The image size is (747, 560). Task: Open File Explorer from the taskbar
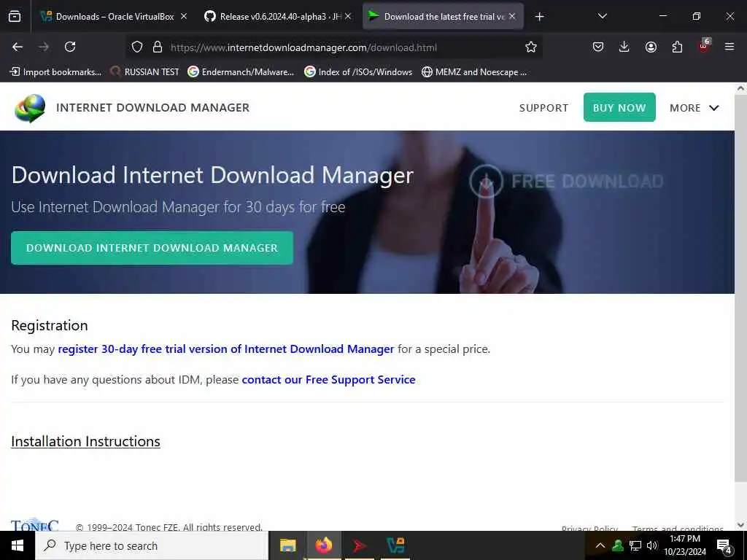(287, 545)
